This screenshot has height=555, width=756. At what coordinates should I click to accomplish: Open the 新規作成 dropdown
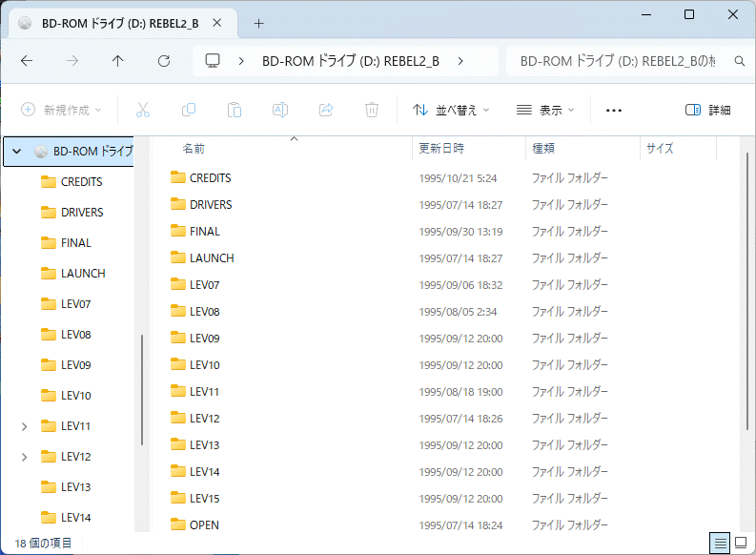coord(61,110)
